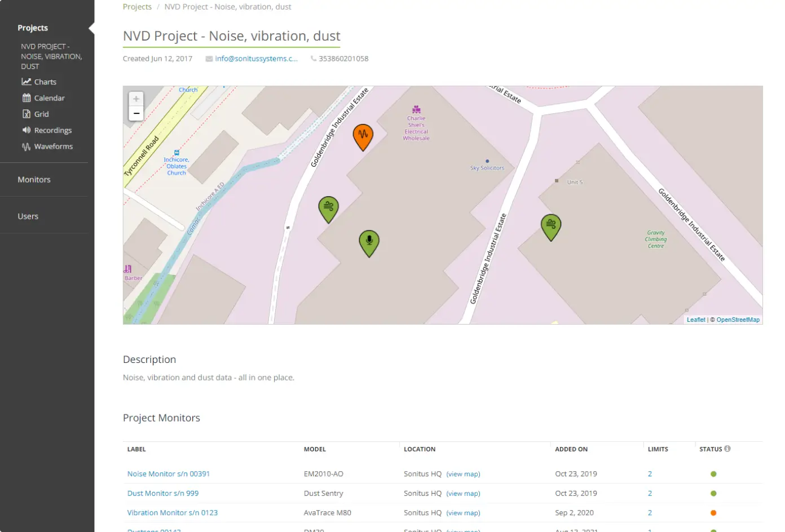Open limits count for Vibration Monitor
The height and width of the screenshot is (532, 785).
click(650, 513)
